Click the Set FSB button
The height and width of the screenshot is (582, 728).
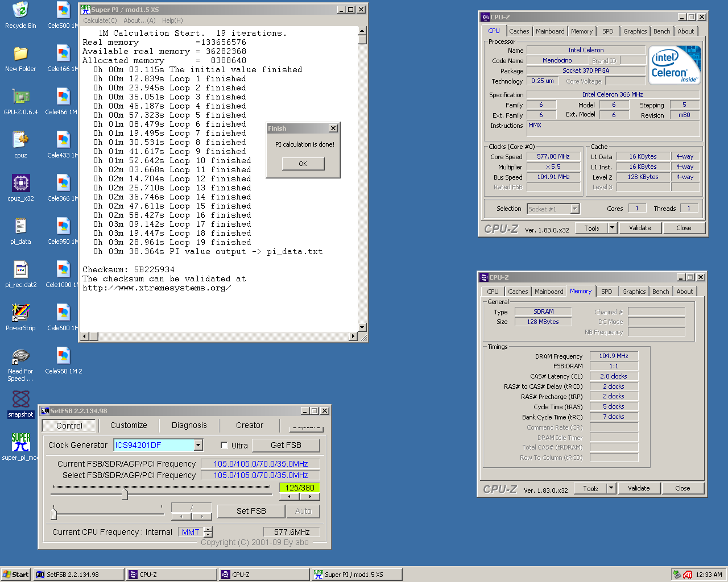pyautogui.click(x=251, y=511)
